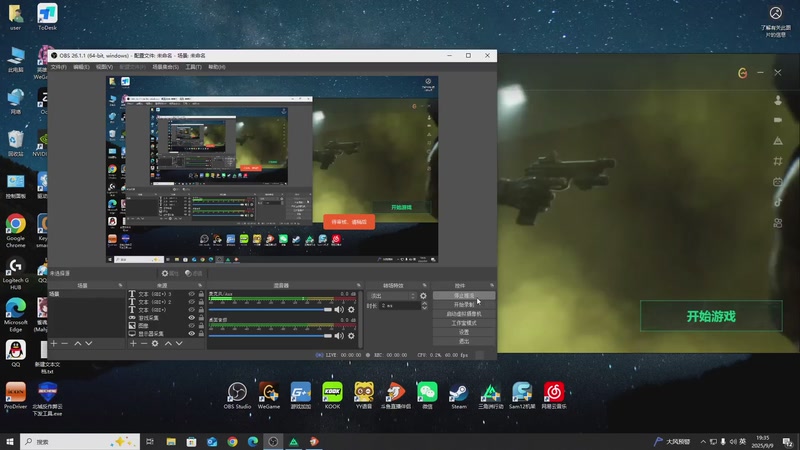The height and width of the screenshot is (450, 800).
Task: Toggle visibility of 图像 source
Action: point(191,326)
